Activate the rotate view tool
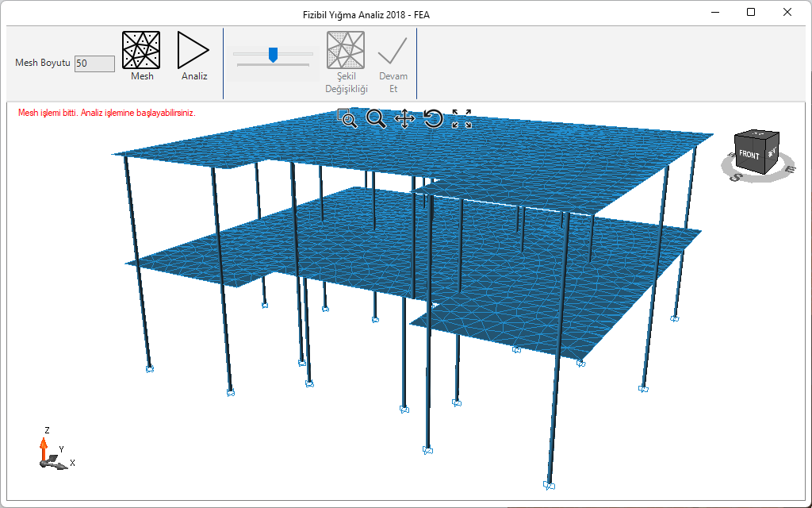 (x=433, y=119)
